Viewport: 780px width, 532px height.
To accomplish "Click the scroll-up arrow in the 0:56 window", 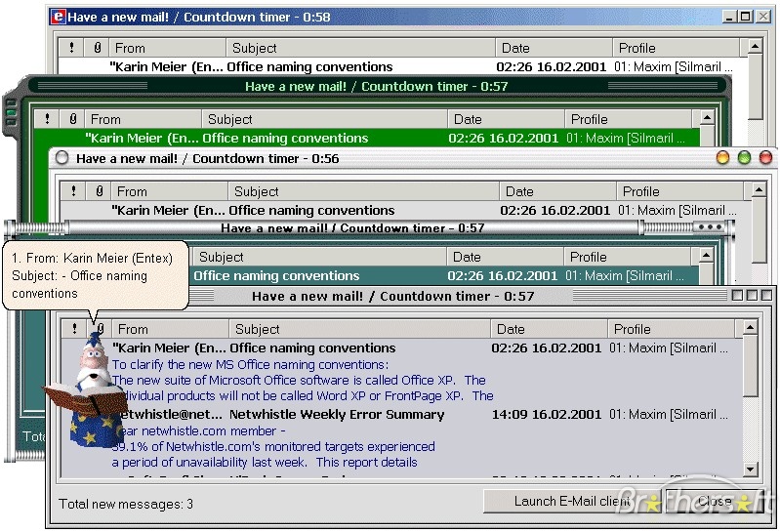I will [x=759, y=190].
